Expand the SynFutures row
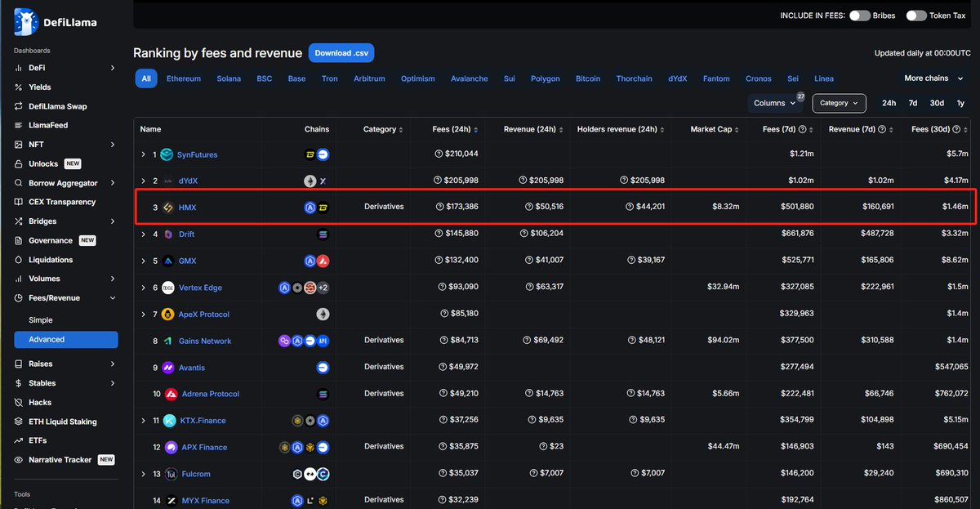Viewport: 980px width, 509px height. pos(143,154)
